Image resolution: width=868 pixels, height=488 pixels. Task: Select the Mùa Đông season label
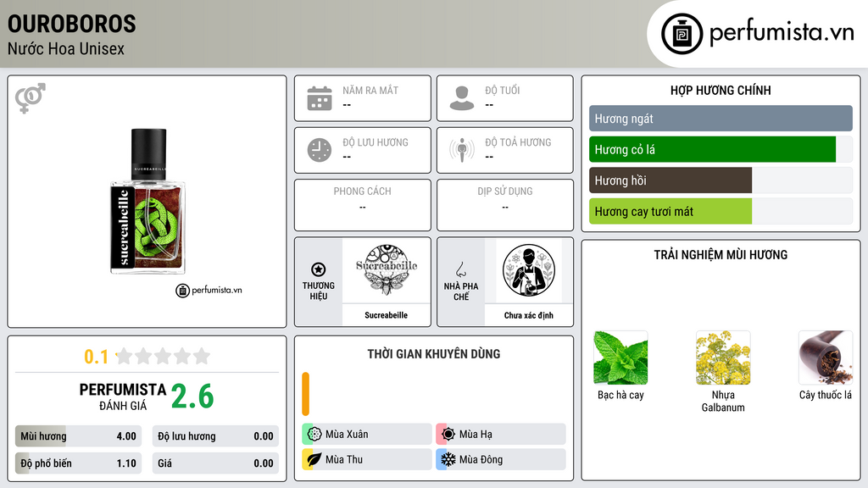pos(481,459)
